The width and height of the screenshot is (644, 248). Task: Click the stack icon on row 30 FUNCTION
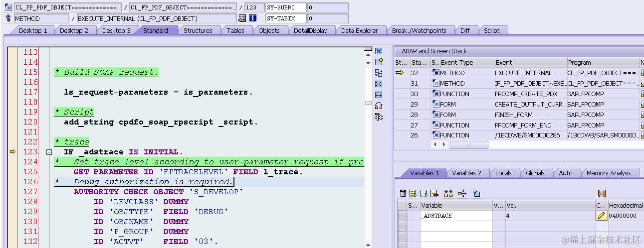click(x=435, y=94)
